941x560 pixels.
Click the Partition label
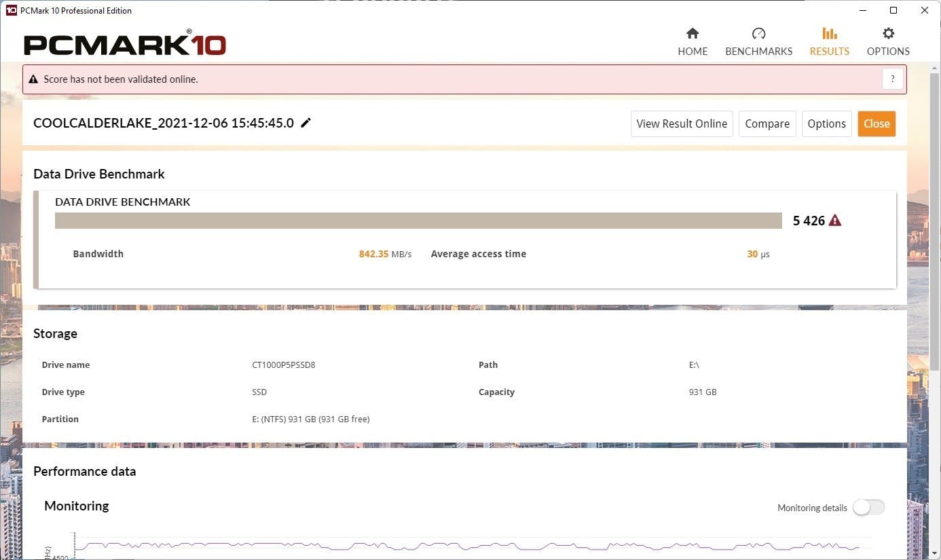pyautogui.click(x=60, y=419)
